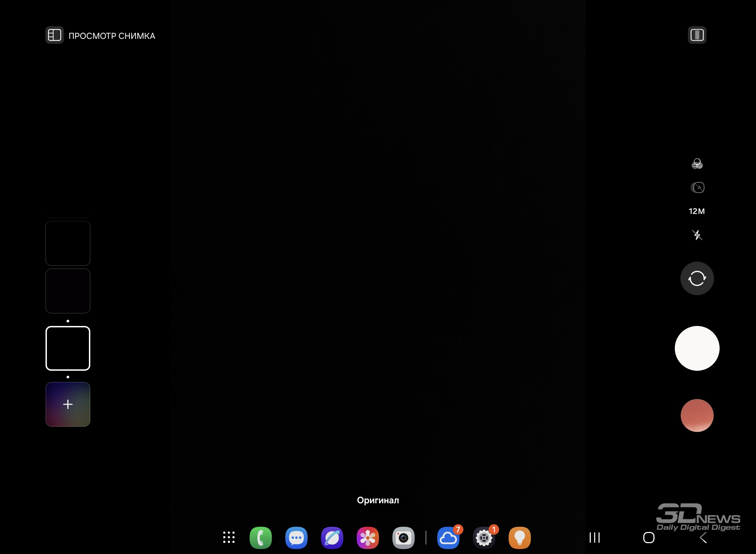This screenshot has height=554, width=756.
Task: Open the filters and effects icon
Action: point(697,164)
